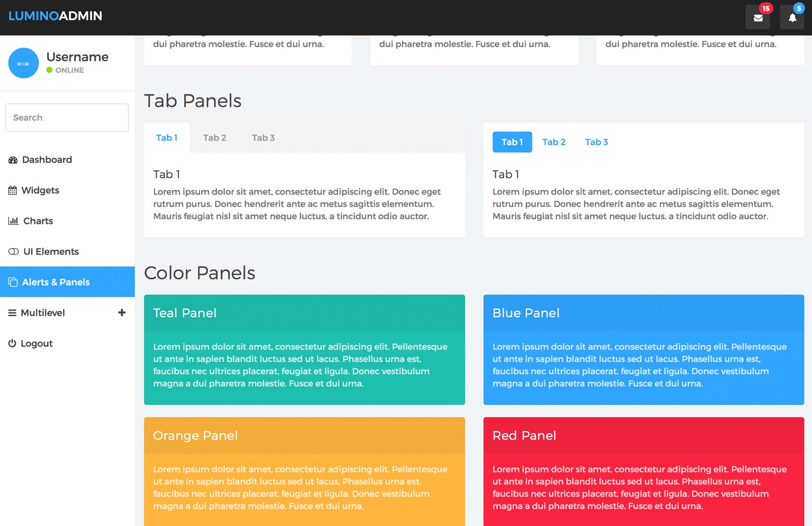Click the sidebar Search input field
812x526 pixels.
tap(67, 118)
